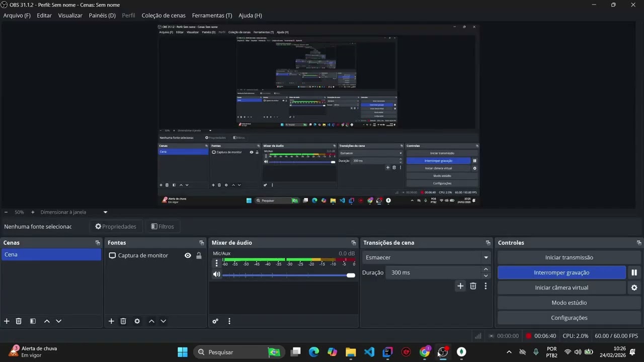
Task: Toggle lock on Captura de monitor
Action: (x=199, y=255)
